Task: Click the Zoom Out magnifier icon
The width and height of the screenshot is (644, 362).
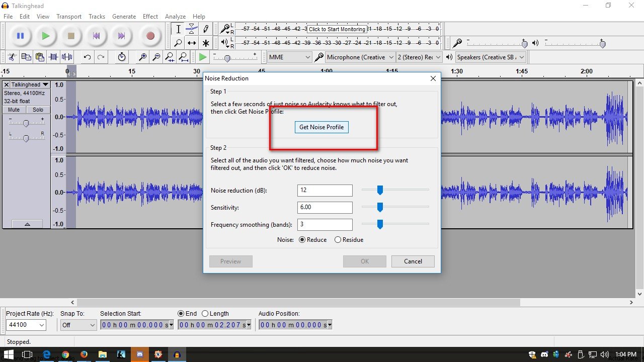Action: click(x=156, y=57)
